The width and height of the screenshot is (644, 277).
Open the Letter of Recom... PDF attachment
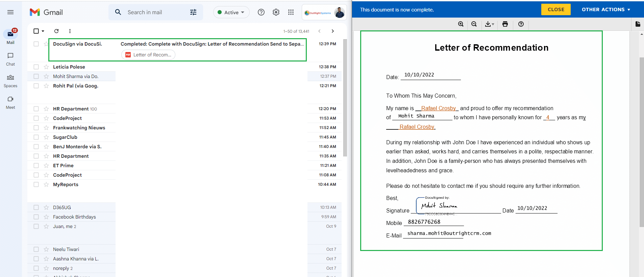tap(148, 55)
